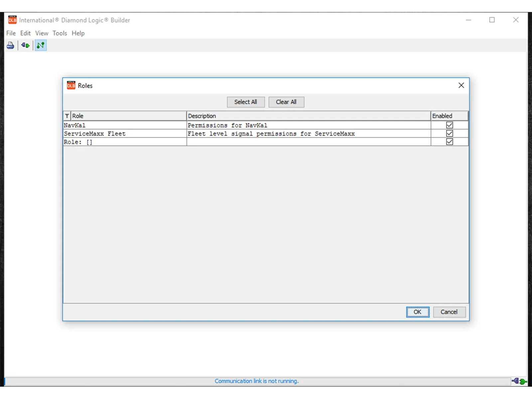The image size is (532, 399).
Task: Sort by the Description column header
Action: point(308,116)
